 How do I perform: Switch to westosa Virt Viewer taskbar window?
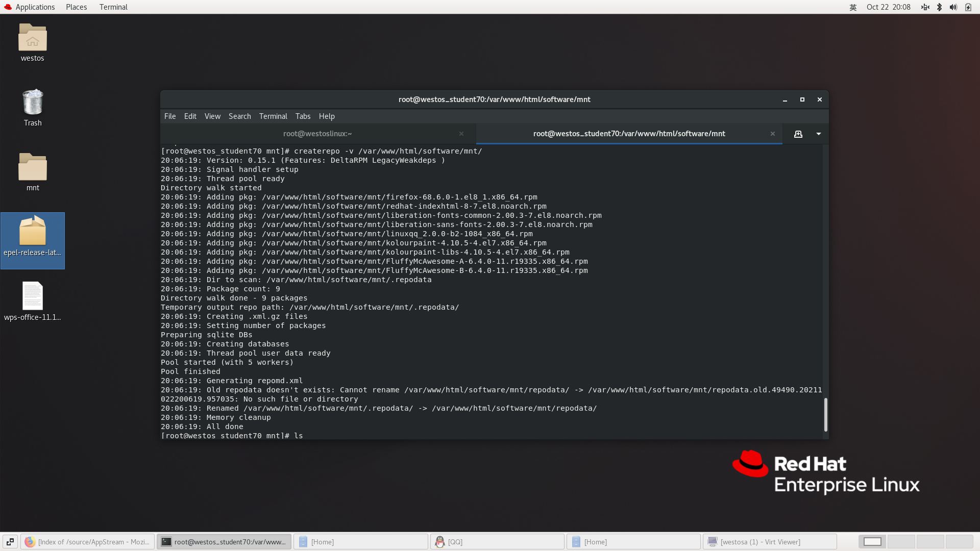pos(769,542)
